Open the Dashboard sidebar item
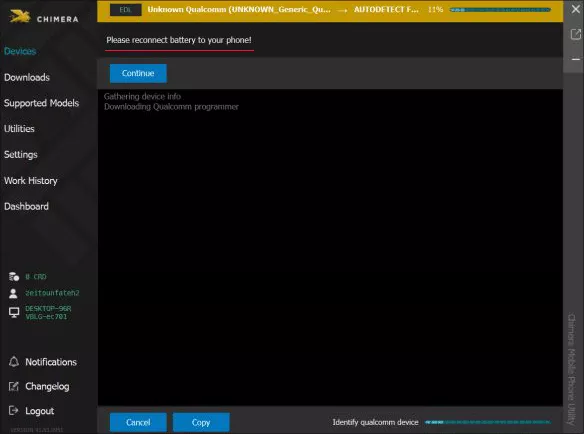 click(26, 206)
